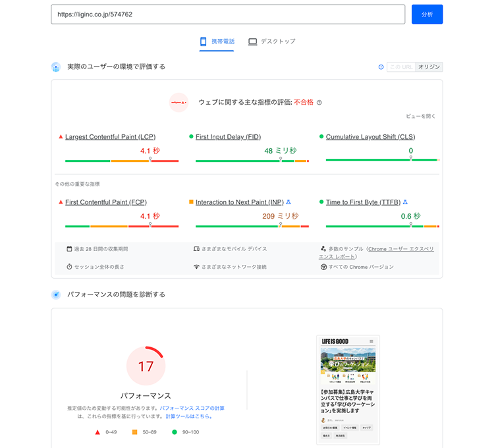494x448 pixels.
Task: Click the page screenshot thumbnail
Action: [x=348, y=390]
